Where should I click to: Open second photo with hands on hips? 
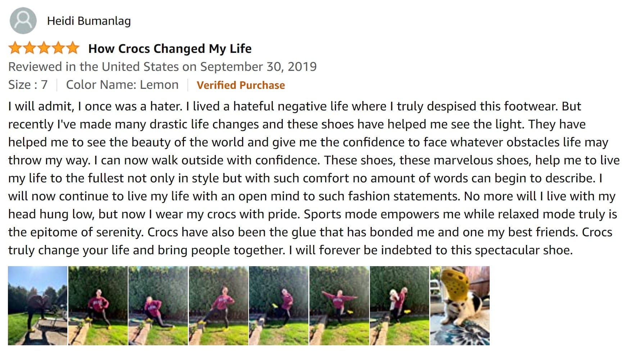(98, 306)
